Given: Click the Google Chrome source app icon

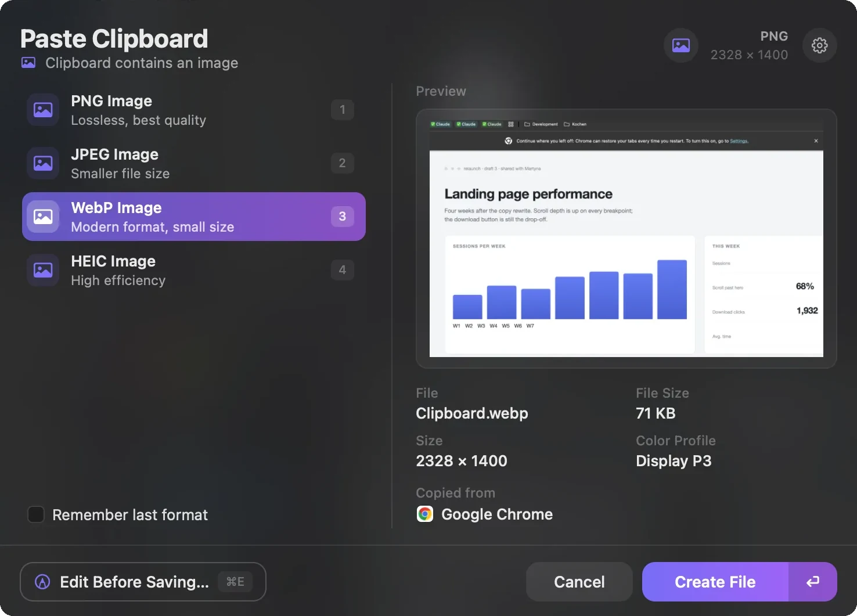Looking at the screenshot, I should click(425, 514).
